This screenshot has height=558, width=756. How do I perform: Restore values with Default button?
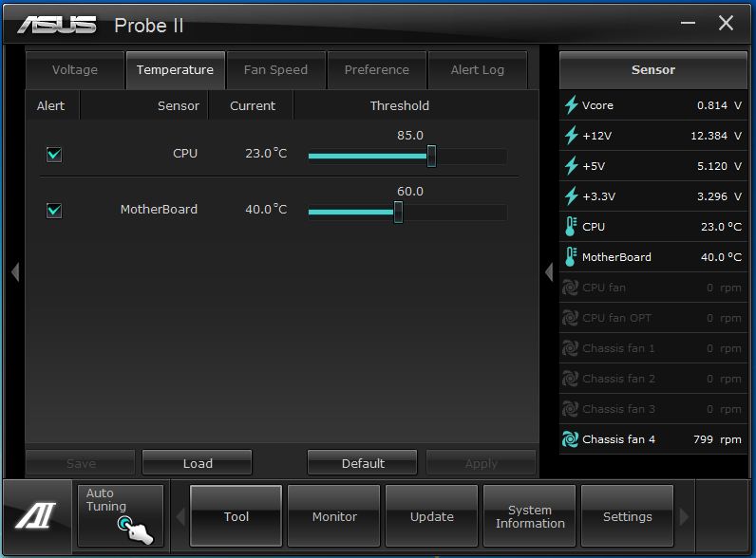click(x=363, y=463)
